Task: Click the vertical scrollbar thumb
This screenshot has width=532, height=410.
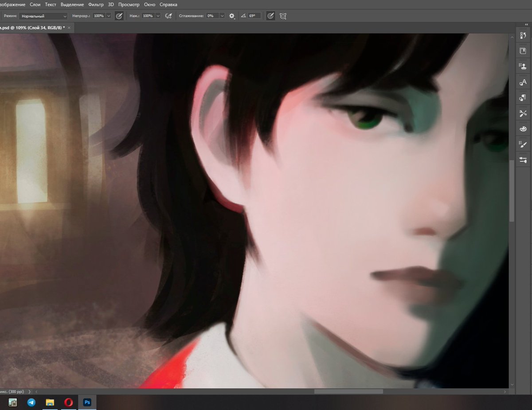Action: click(x=512, y=191)
